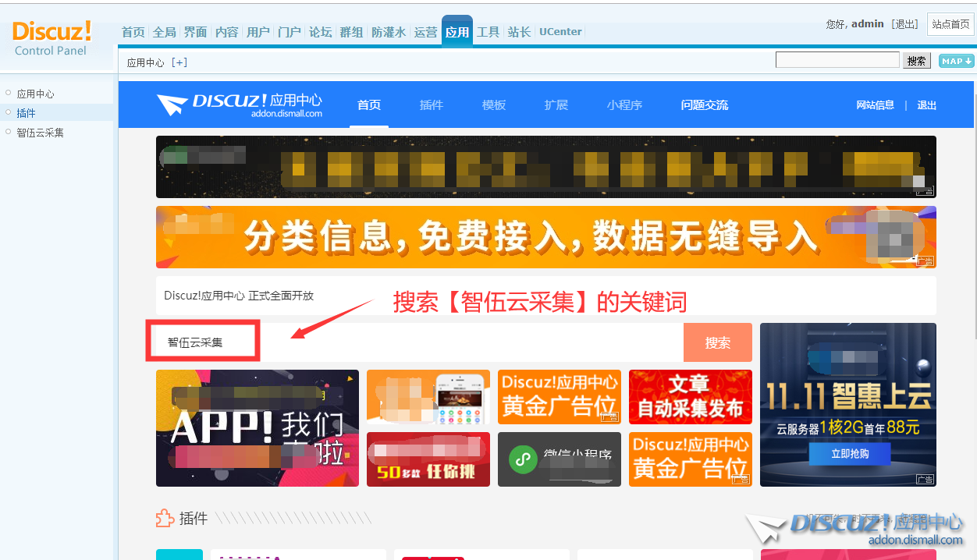
Task: Switch to the 模板 tab
Action: (493, 105)
